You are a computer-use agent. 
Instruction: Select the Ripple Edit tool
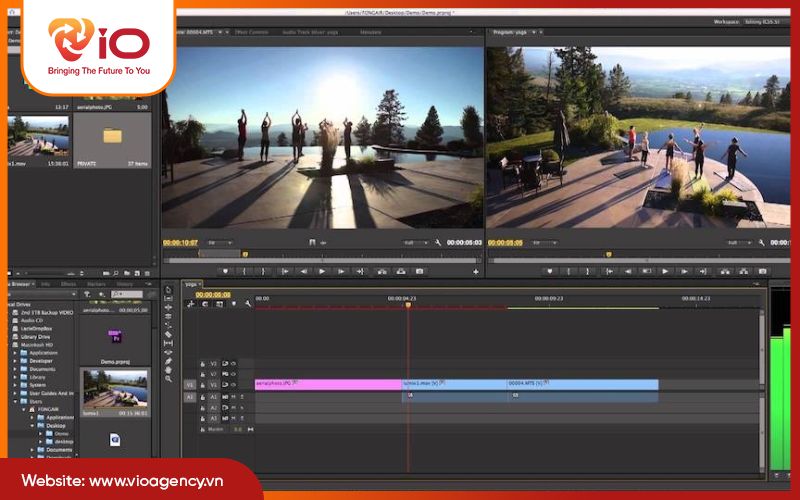(168, 308)
